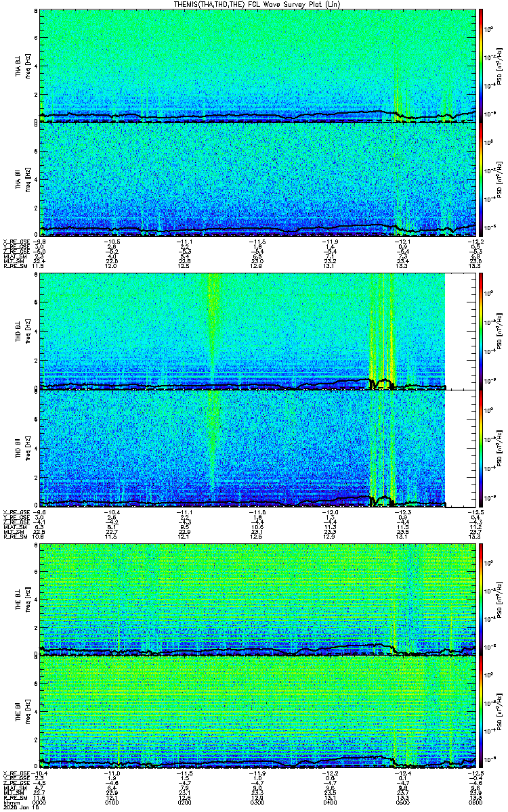This screenshot has width=508, height=812.
Task: Click the blank white data gap in THD panel
Action: pyautogui.click(x=460, y=390)
